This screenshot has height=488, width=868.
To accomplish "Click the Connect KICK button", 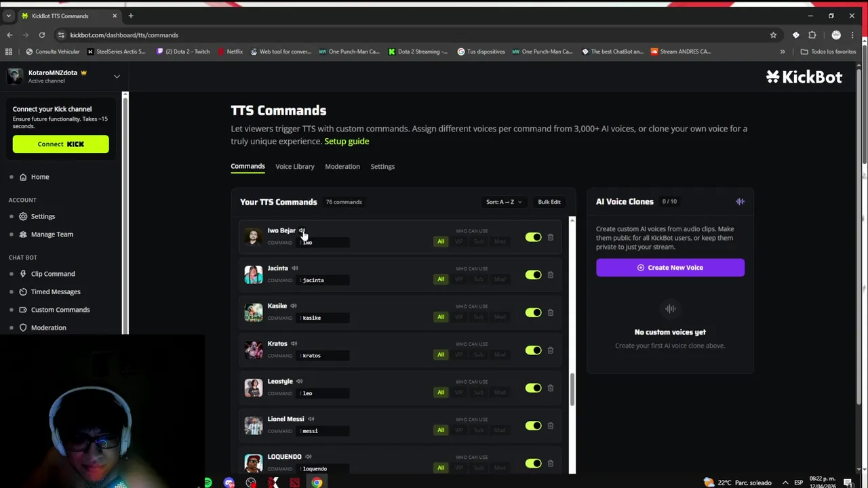I will click(x=60, y=144).
